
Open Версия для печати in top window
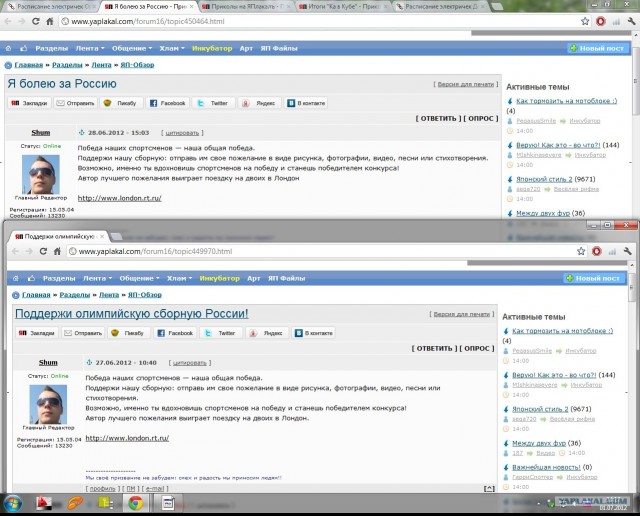click(x=466, y=84)
